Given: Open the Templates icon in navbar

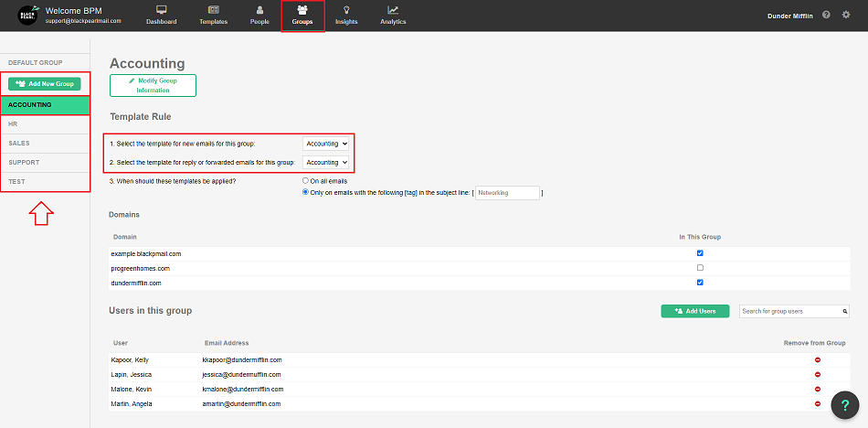Looking at the screenshot, I should 213,10.
